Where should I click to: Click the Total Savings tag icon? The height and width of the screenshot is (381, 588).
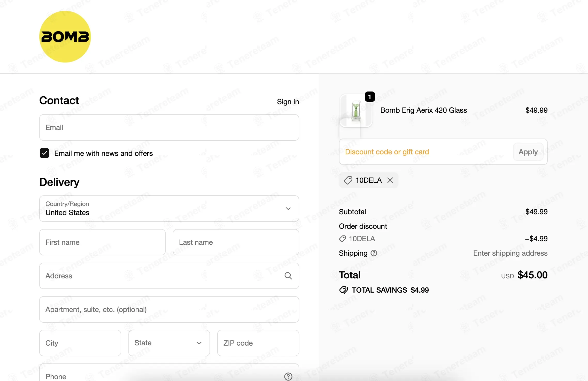coord(343,290)
